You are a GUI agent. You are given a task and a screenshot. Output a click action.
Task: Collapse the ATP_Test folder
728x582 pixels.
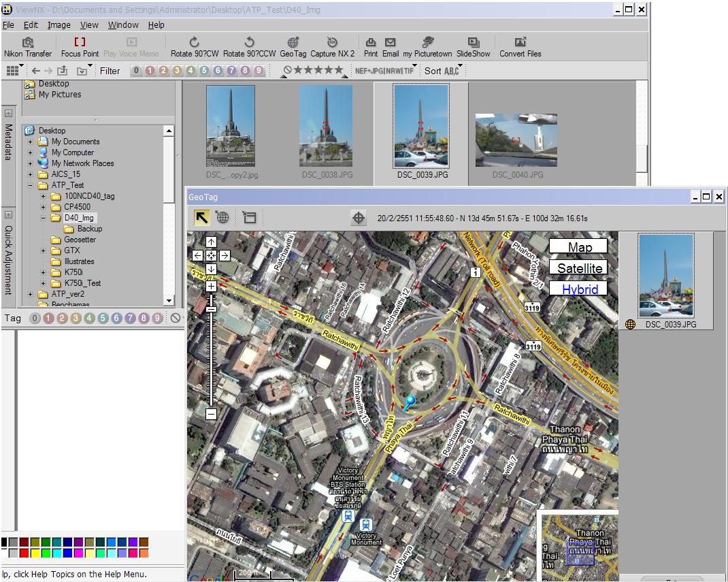point(30,185)
